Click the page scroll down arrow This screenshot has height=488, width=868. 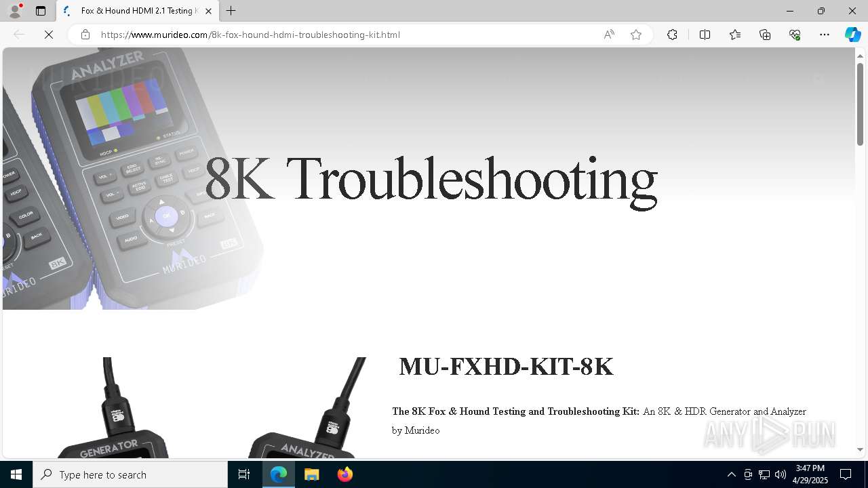tap(860, 449)
